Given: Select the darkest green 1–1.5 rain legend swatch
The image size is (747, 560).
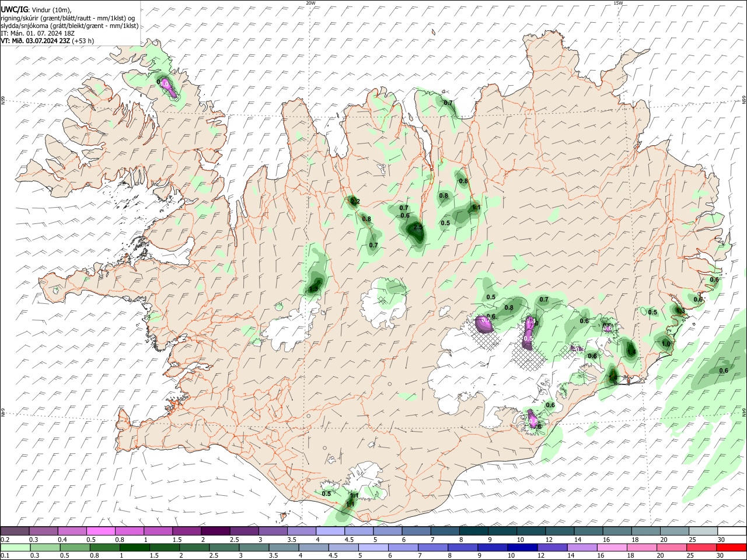Looking at the screenshot, I should tap(135, 547).
